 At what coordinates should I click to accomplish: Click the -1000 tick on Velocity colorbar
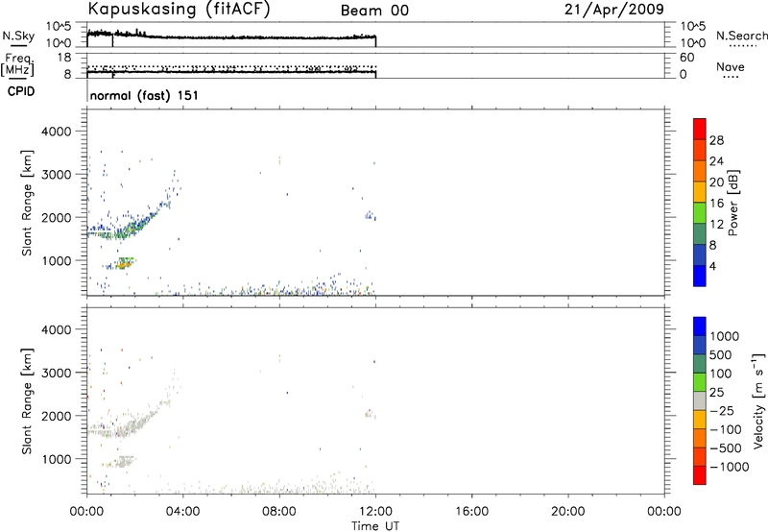pyautogui.click(x=730, y=467)
